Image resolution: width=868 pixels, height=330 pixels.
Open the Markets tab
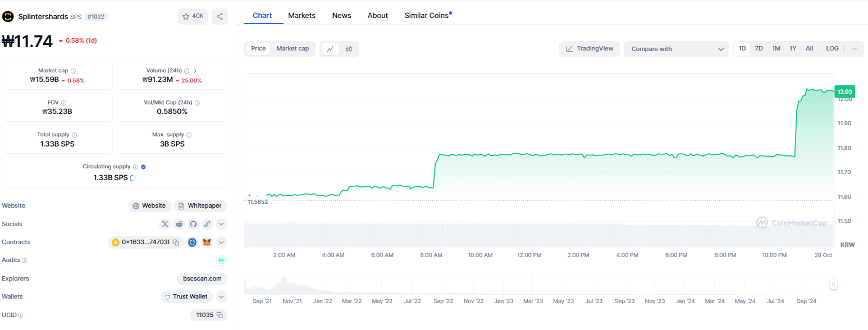[x=301, y=15]
